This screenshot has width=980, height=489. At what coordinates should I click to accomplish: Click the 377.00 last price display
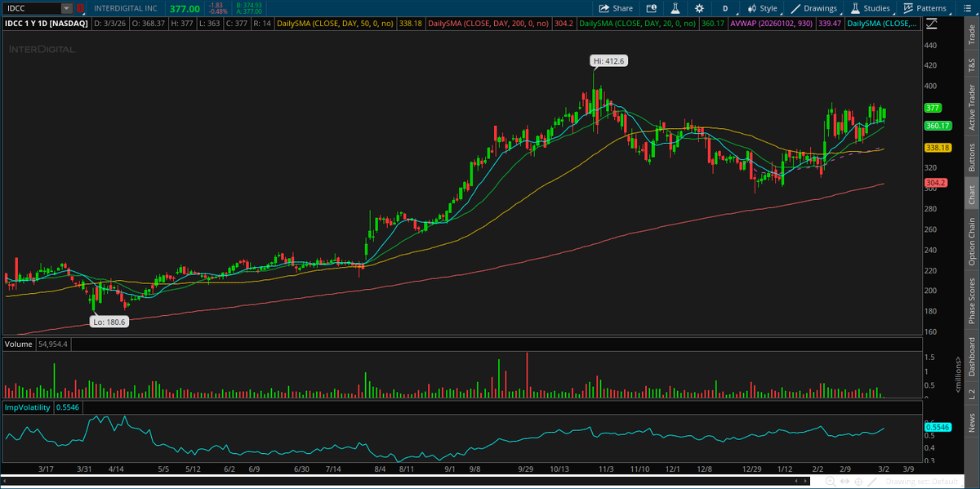click(x=185, y=8)
